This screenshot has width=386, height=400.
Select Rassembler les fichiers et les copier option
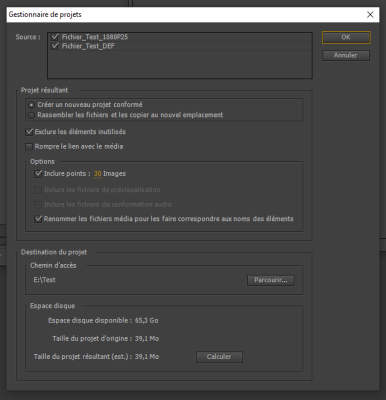pyautogui.click(x=31, y=115)
